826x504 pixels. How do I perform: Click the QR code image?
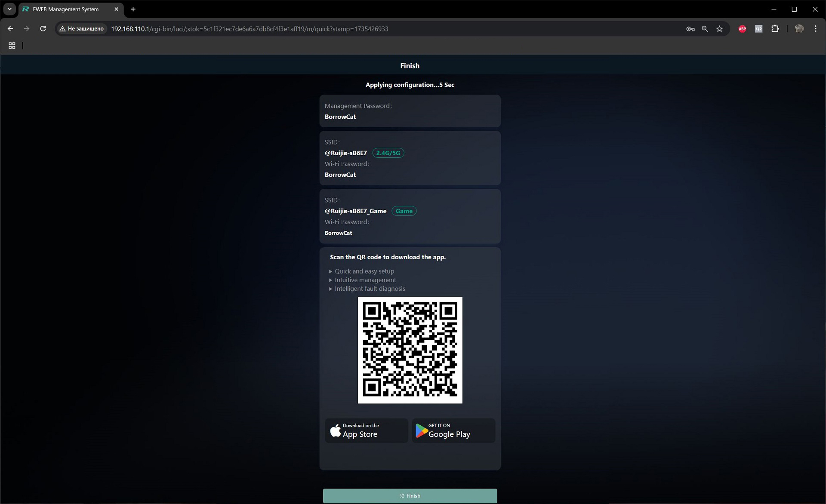tap(410, 350)
